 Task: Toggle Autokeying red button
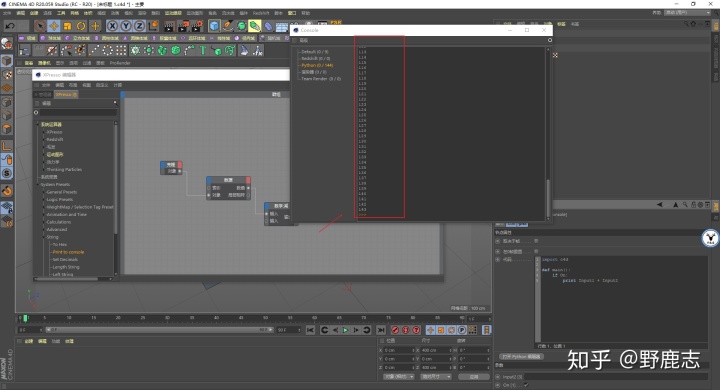405,330
